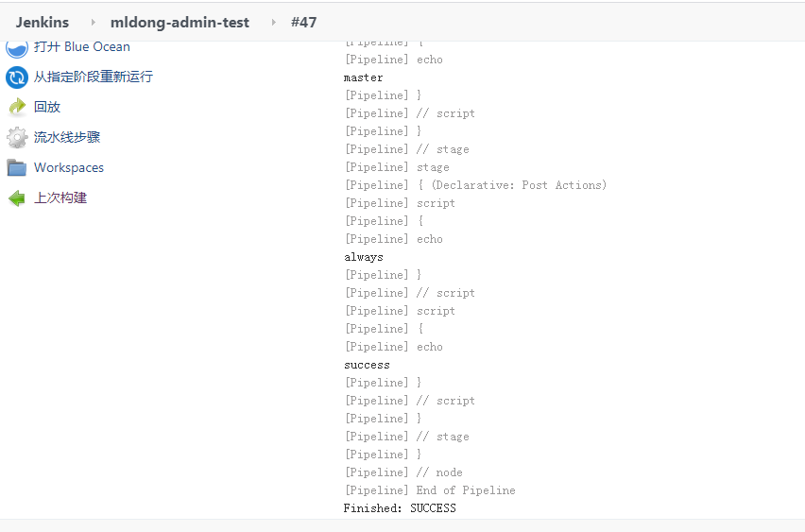
Task: Click the Blue Ocean icon
Action: click(x=17, y=48)
